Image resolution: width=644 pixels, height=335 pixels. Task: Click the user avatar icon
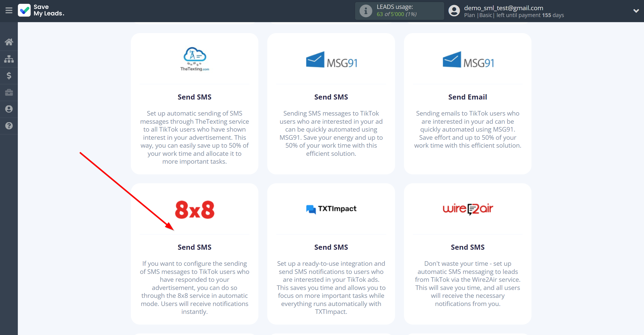coord(454,11)
